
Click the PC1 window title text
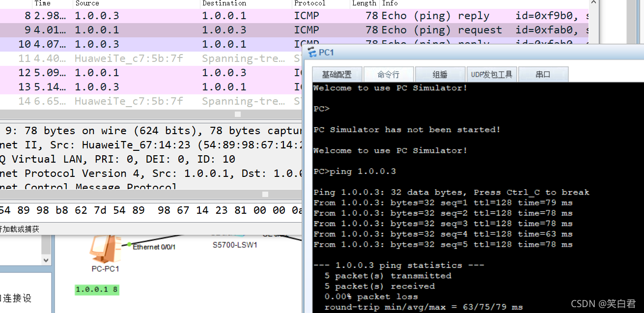326,52
